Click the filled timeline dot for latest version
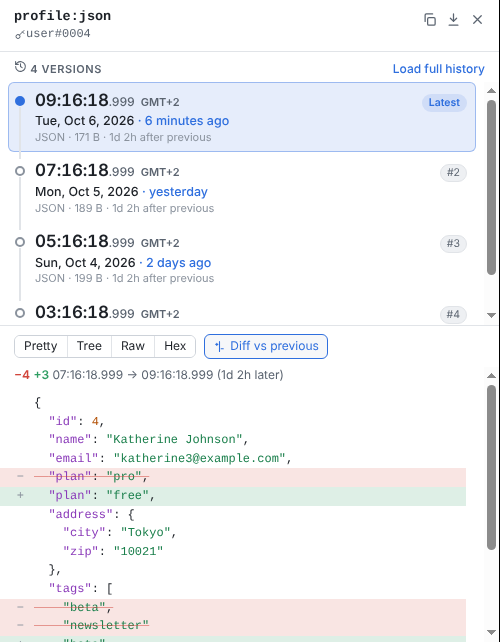 [20, 101]
